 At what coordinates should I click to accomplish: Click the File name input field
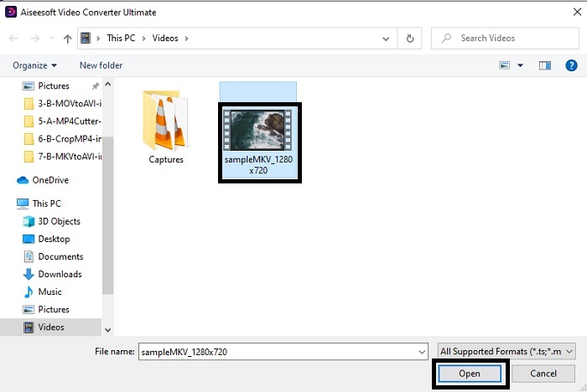[283, 352]
